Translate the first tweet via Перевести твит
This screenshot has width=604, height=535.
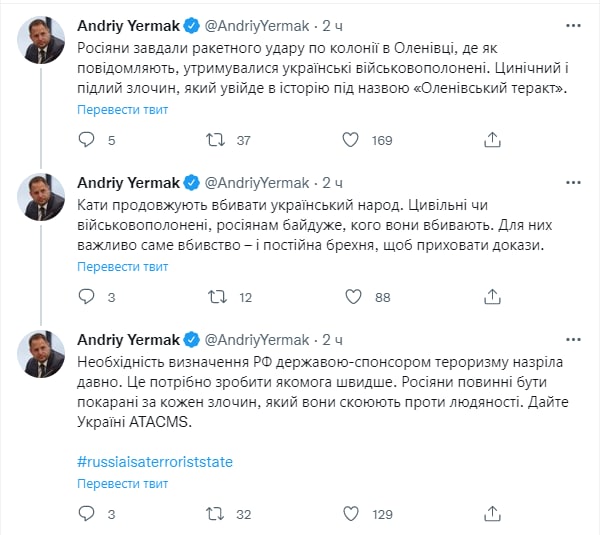click(x=122, y=109)
